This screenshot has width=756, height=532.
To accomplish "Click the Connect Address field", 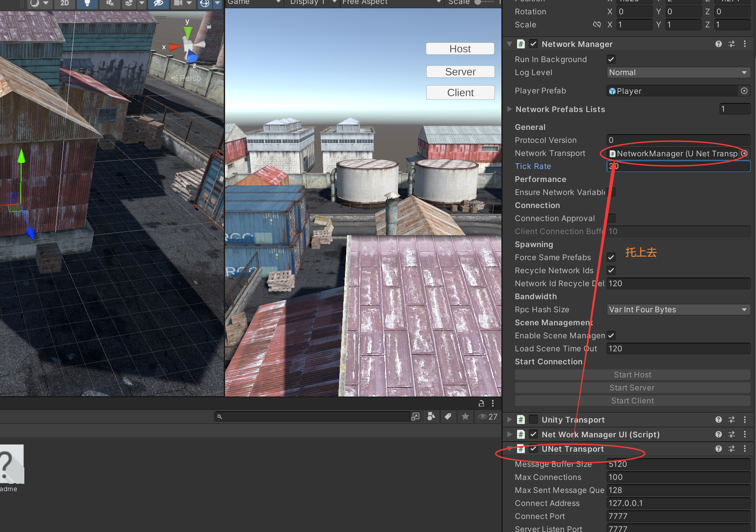I will (x=678, y=503).
